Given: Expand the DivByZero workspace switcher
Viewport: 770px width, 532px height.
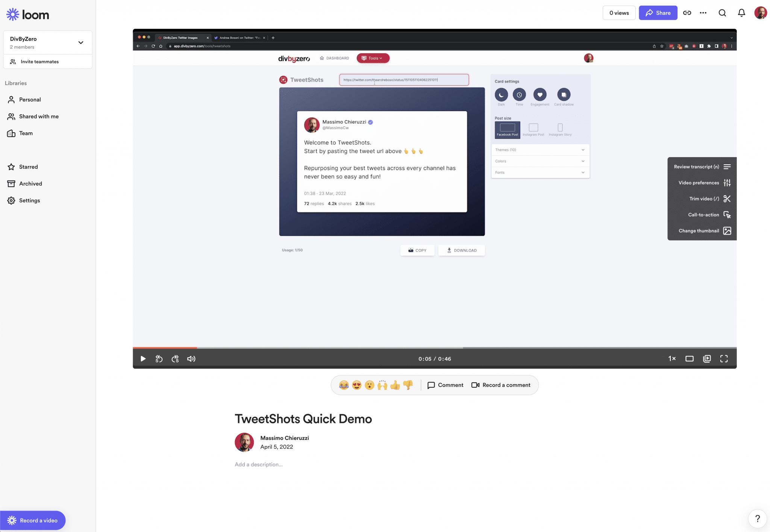Looking at the screenshot, I should click(48, 42).
